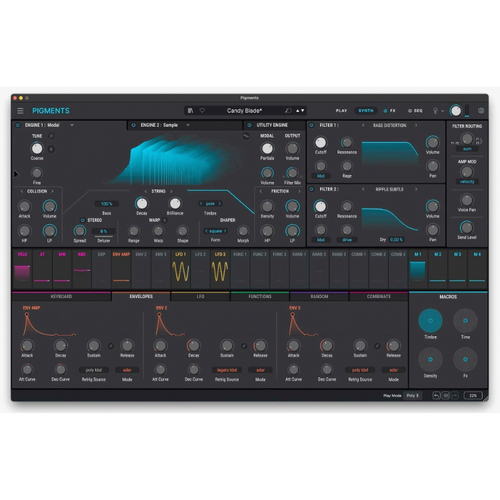Open the Play Mode Poly 3 dropdown
Image resolution: width=500 pixels, height=500 pixels.
(413, 396)
